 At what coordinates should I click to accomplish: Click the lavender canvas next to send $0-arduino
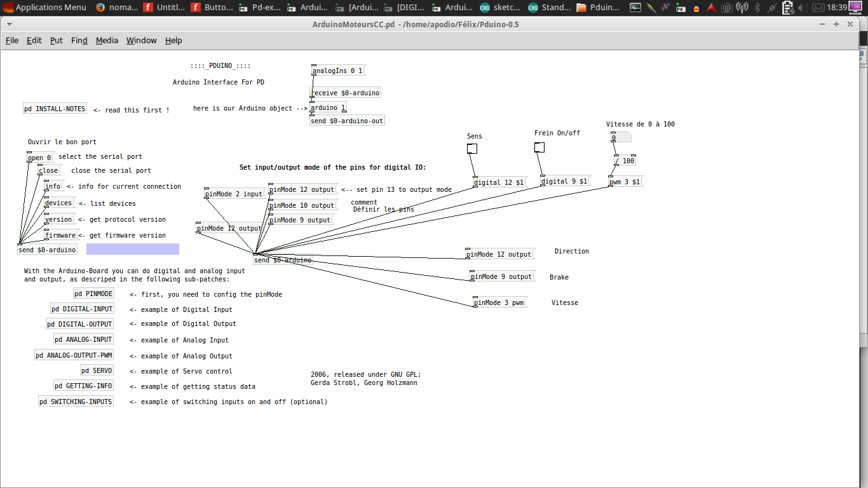pyautogui.click(x=132, y=249)
